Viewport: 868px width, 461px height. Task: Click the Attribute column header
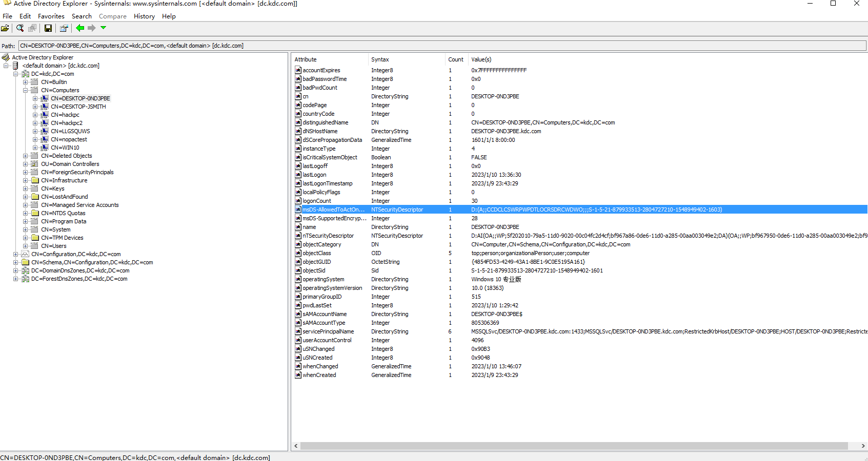point(330,59)
